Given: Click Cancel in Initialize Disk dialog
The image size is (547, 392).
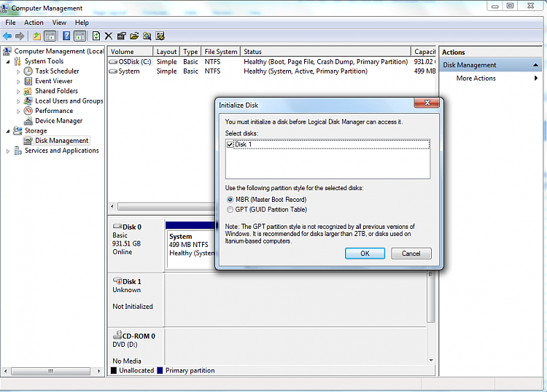Looking at the screenshot, I should [x=411, y=254].
